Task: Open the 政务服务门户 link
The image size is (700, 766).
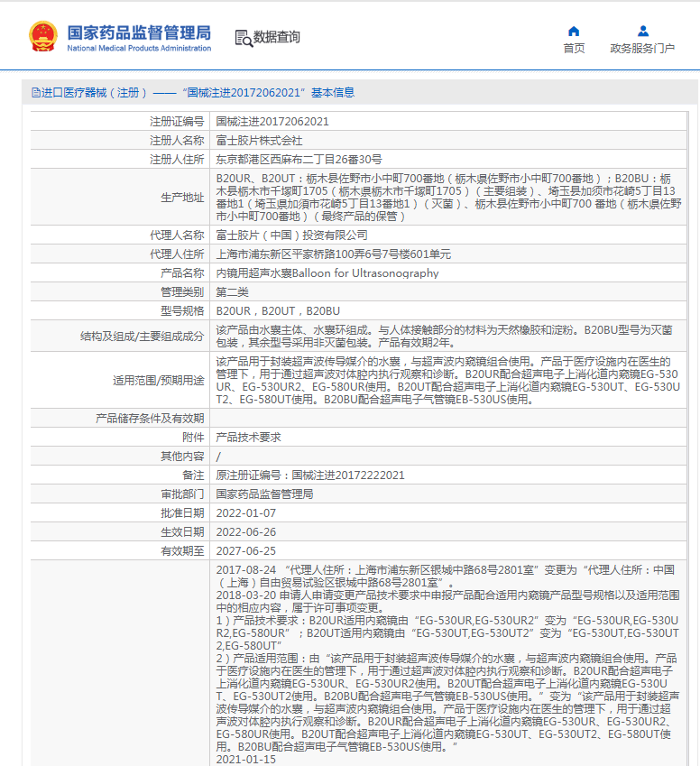Action: click(x=642, y=48)
